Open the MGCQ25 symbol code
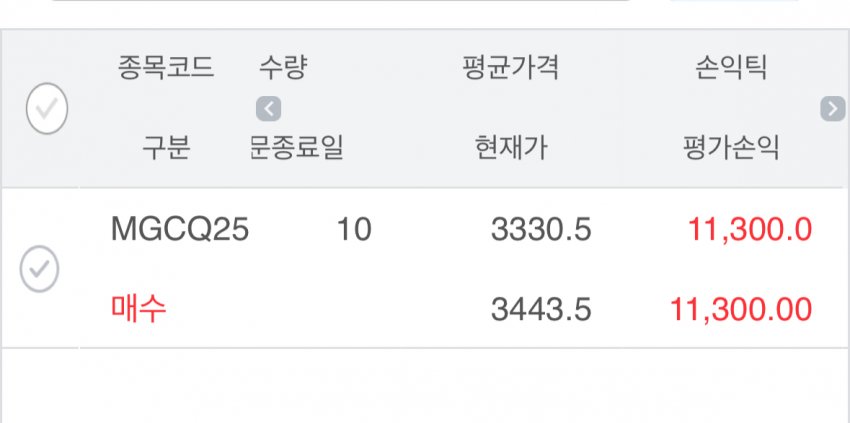Image resolution: width=850 pixels, height=423 pixels. coord(179,229)
